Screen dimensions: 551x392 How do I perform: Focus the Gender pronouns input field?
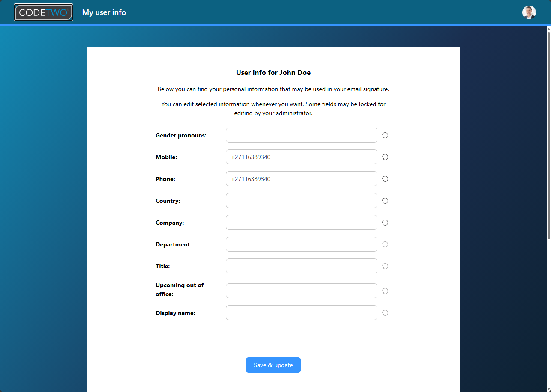click(301, 135)
